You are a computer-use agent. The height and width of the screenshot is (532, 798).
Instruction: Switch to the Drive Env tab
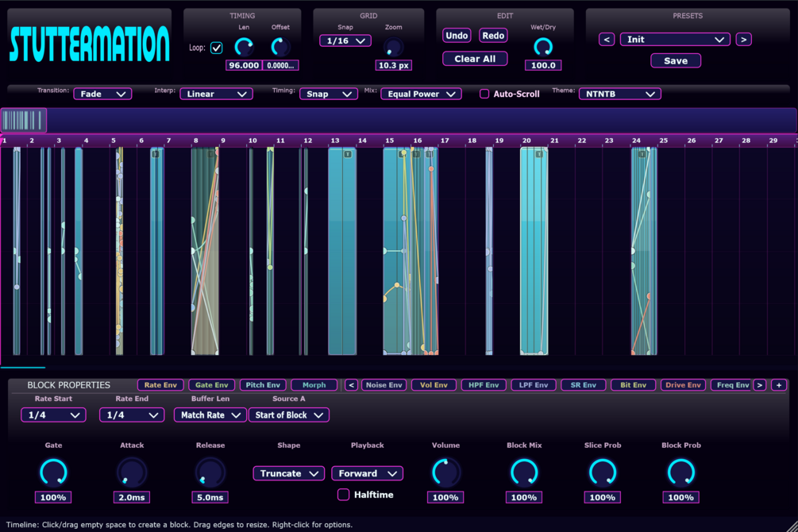click(x=683, y=385)
